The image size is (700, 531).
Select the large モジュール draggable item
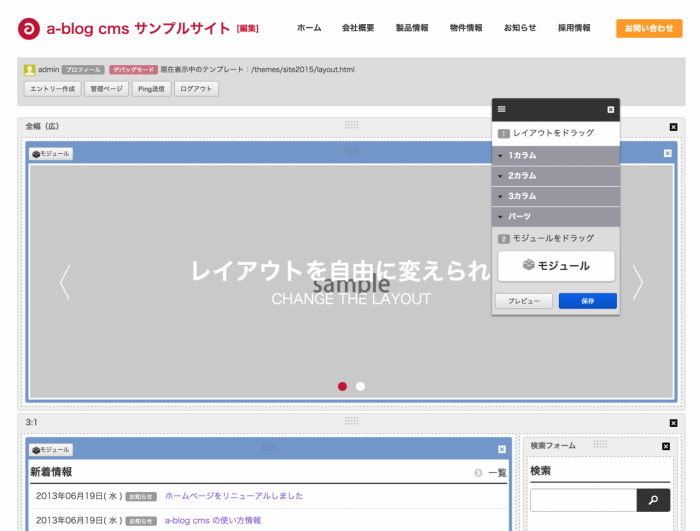click(556, 266)
